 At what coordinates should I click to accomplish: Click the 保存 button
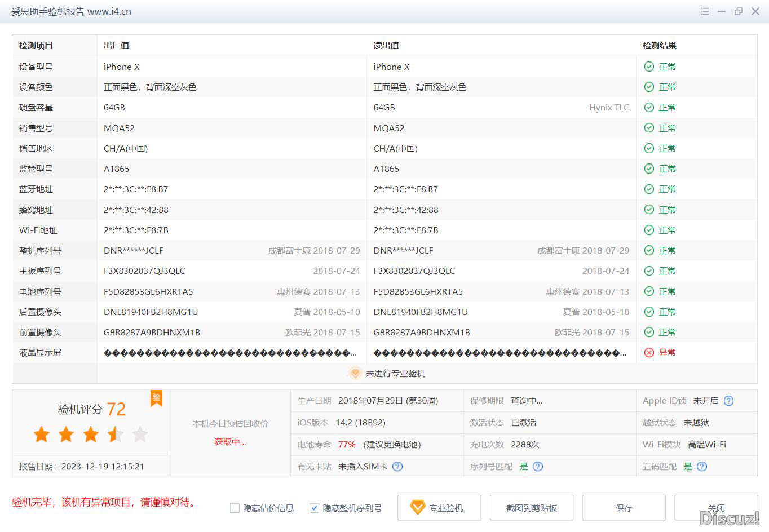[624, 508]
